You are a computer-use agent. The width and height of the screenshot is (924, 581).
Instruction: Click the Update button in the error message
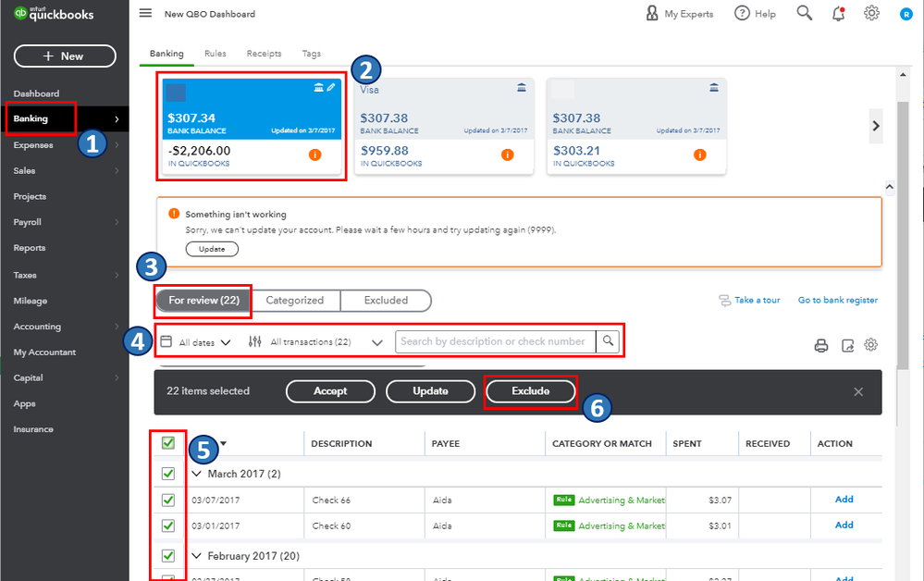[x=212, y=249]
